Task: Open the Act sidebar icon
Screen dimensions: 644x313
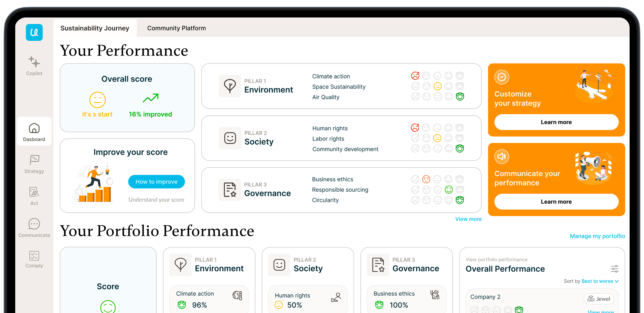Action: (x=34, y=192)
